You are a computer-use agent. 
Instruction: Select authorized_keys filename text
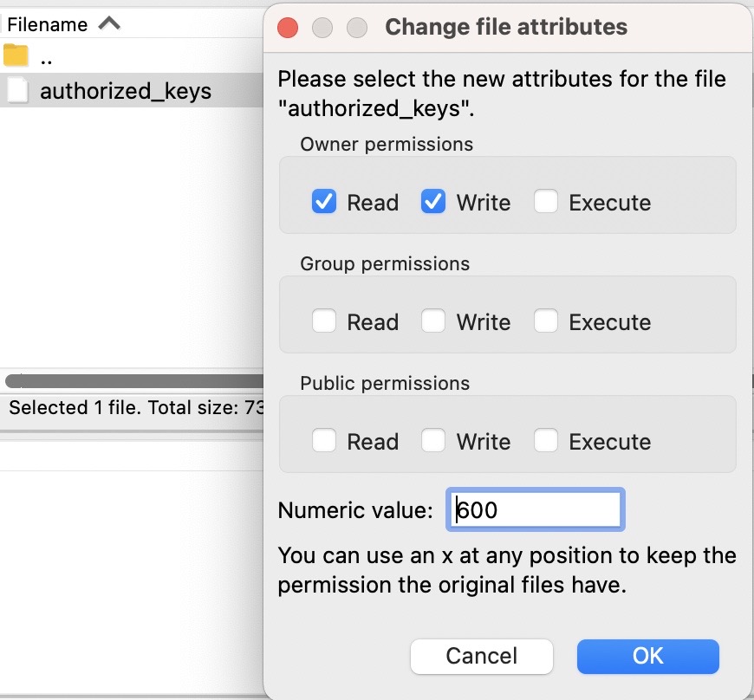pyautogui.click(x=126, y=91)
